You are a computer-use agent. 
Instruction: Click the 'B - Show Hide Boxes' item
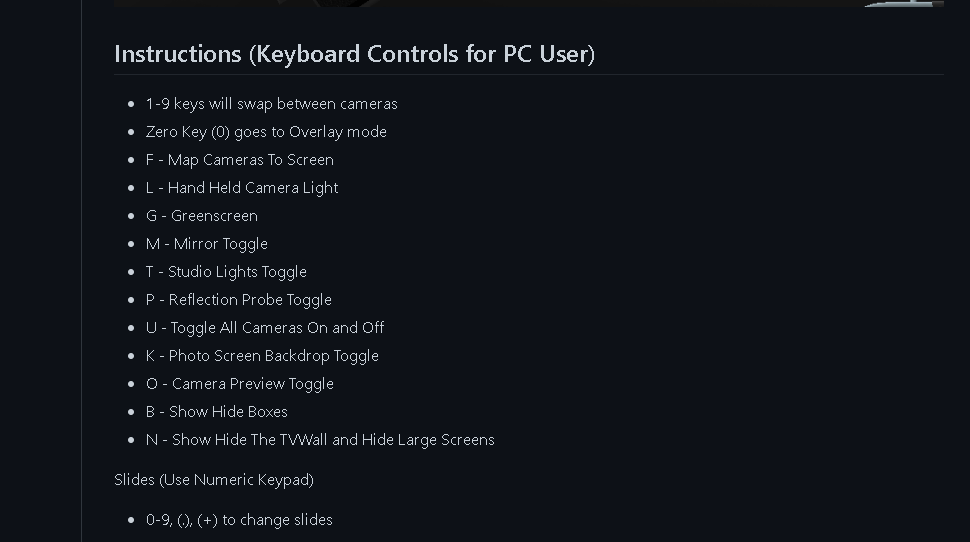(217, 412)
